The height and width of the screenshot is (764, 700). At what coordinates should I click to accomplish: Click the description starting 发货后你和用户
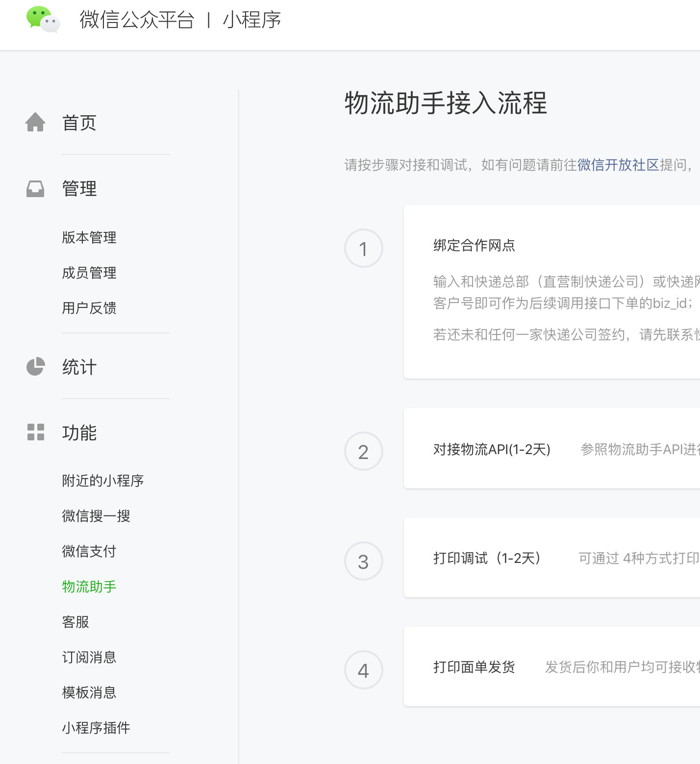623,667
